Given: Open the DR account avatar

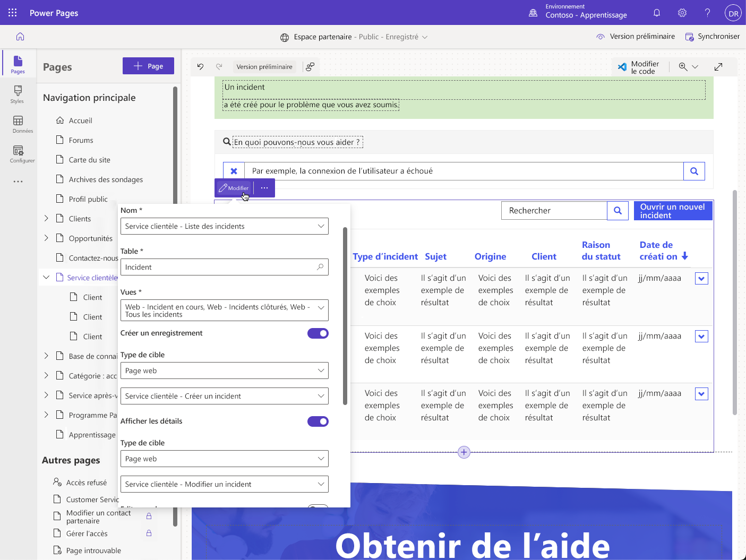Looking at the screenshot, I should coord(733,14).
